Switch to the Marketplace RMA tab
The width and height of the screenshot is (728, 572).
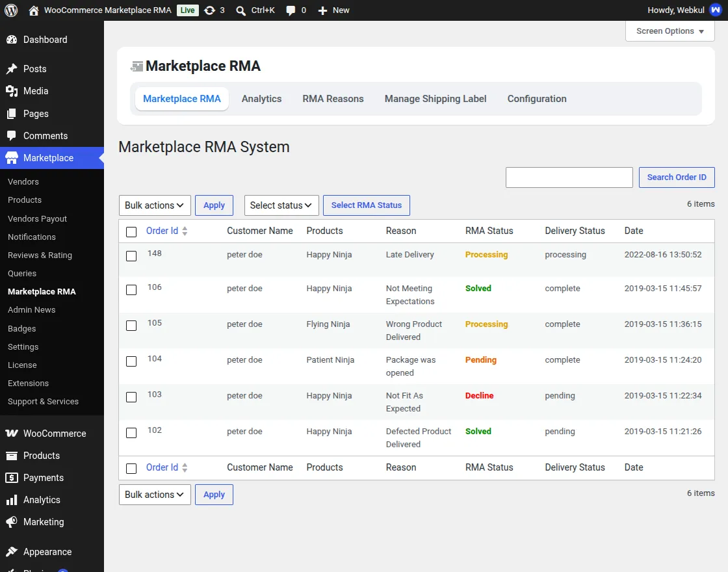coord(182,98)
